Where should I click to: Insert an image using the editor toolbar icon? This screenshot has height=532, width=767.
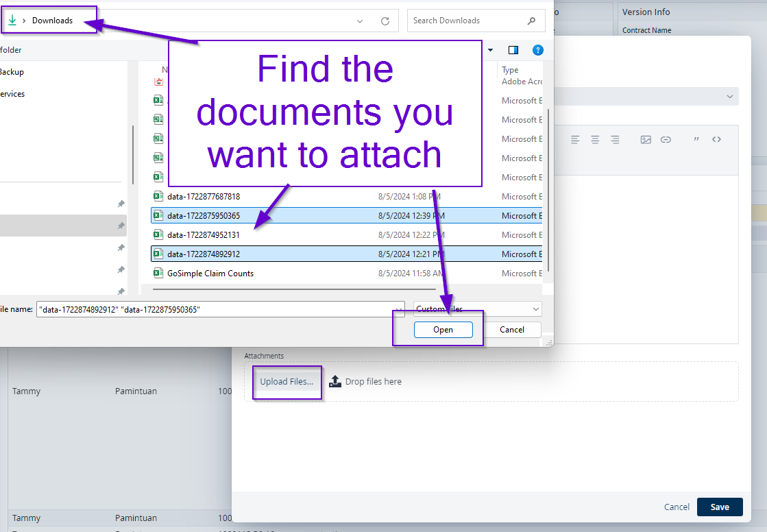pos(646,139)
